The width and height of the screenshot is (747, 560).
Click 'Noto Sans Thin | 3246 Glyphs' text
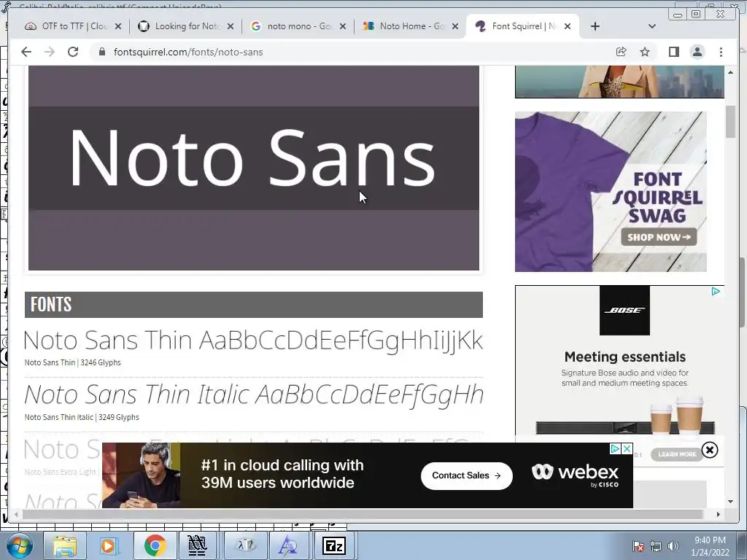click(72, 362)
